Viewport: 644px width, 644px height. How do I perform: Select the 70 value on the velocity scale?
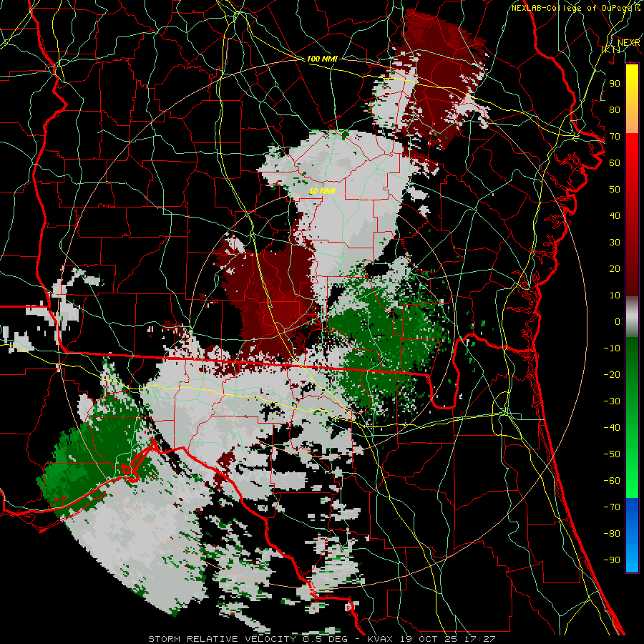point(615,137)
